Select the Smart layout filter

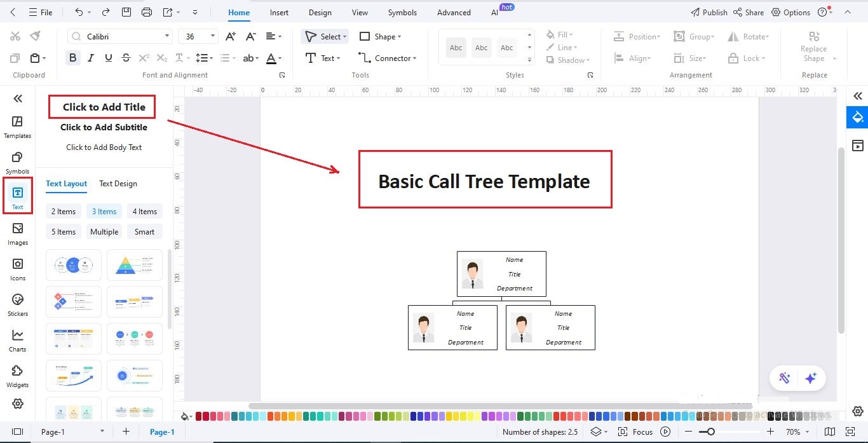coord(144,232)
